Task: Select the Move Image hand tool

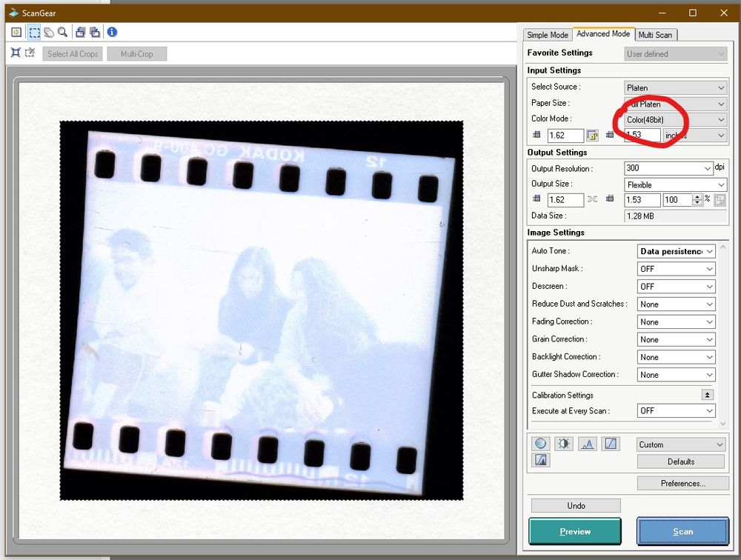Action: click(x=49, y=32)
